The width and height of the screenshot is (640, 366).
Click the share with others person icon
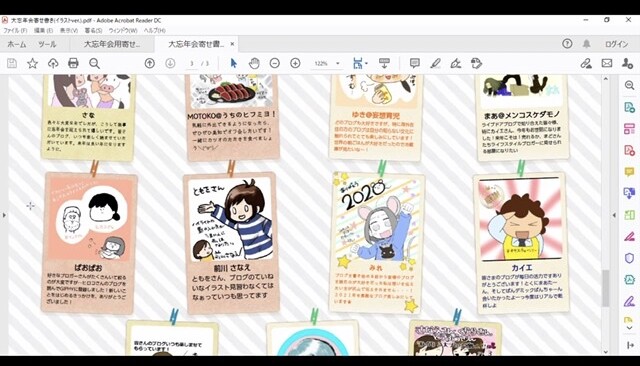pyautogui.click(x=627, y=63)
